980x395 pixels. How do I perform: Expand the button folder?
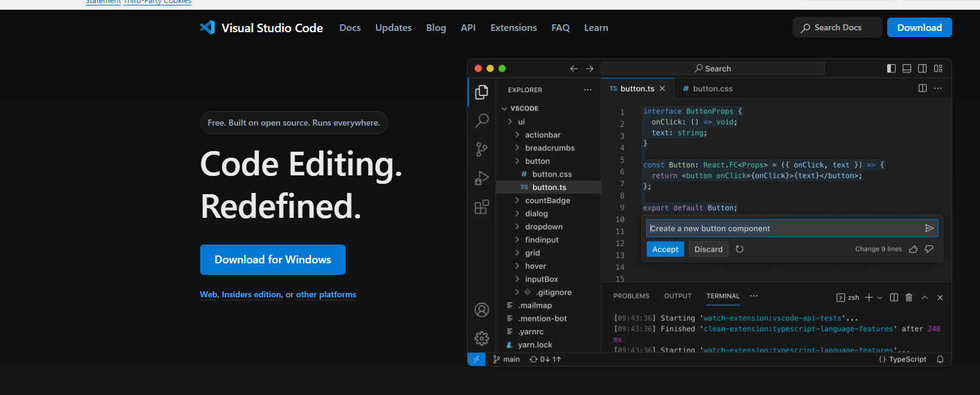coord(517,161)
